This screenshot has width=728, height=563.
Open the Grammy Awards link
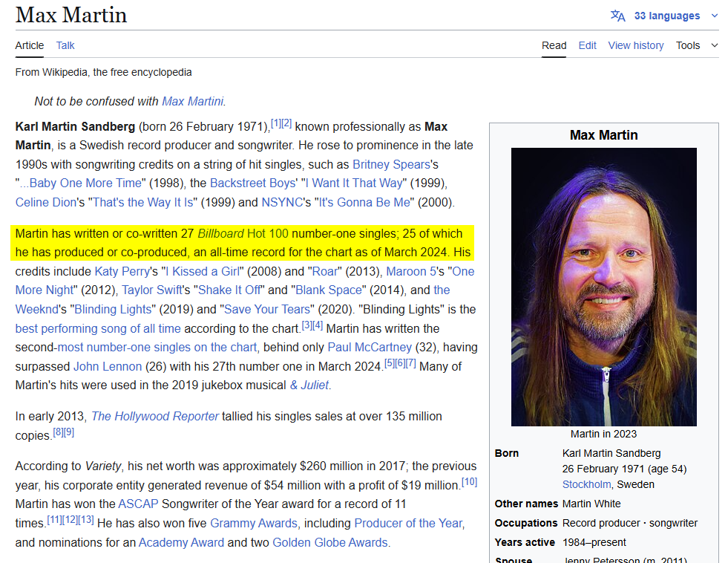click(x=254, y=524)
